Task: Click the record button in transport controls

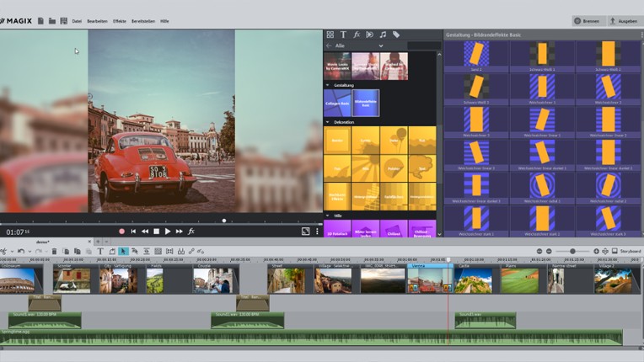Action: pyautogui.click(x=121, y=231)
